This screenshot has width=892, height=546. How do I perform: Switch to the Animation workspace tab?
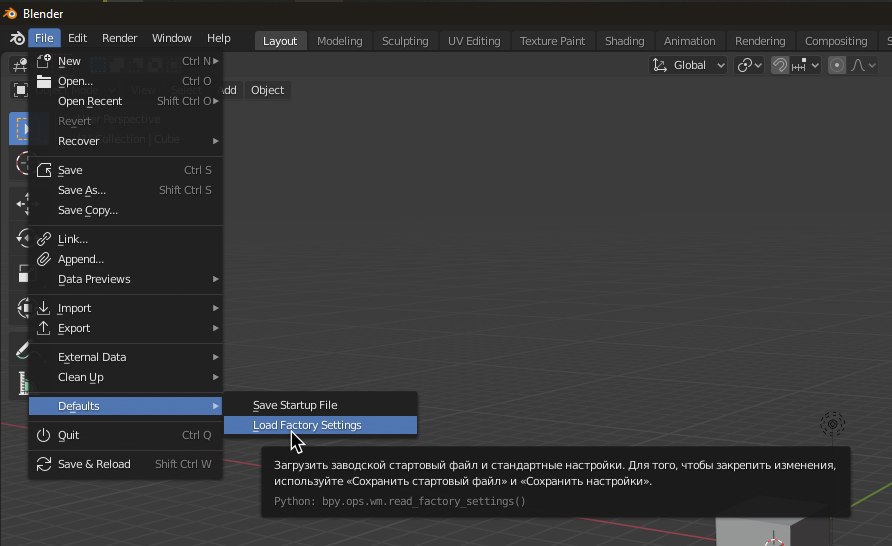click(689, 41)
